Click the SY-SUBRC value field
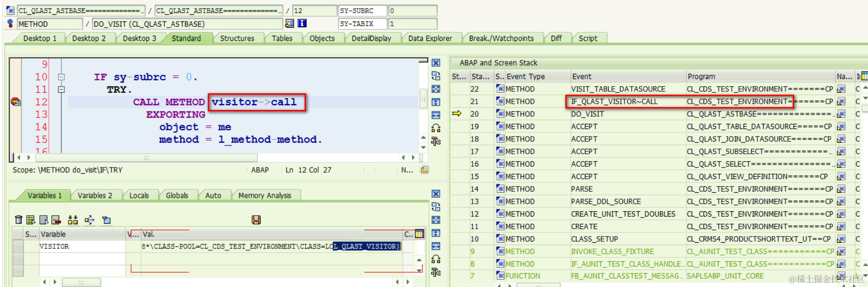The image size is (868, 287). pos(413,10)
